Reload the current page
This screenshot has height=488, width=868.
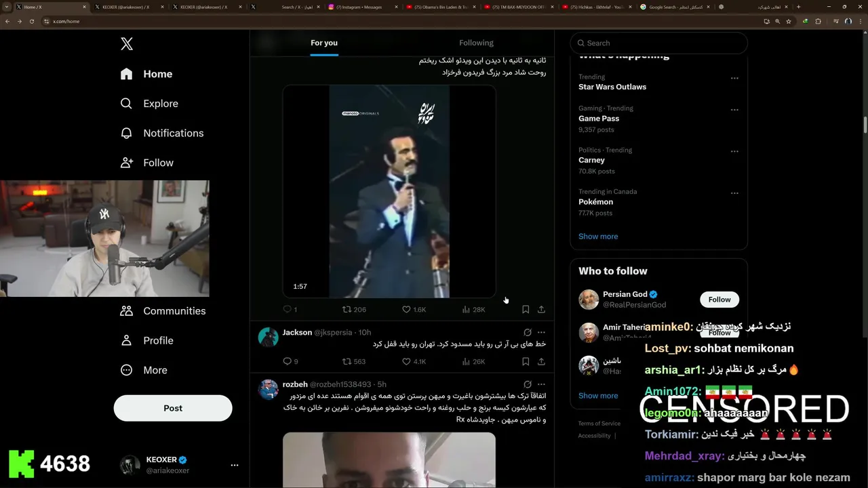click(31, 21)
